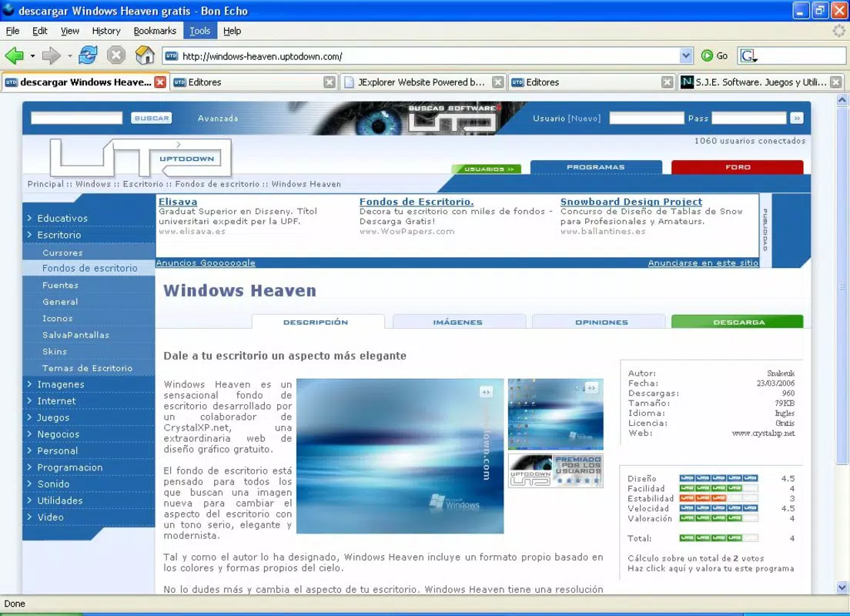This screenshot has width=850, height=616.
Task: Open the SalvaPantallas subcategory
Action: [x=76, y=335]
